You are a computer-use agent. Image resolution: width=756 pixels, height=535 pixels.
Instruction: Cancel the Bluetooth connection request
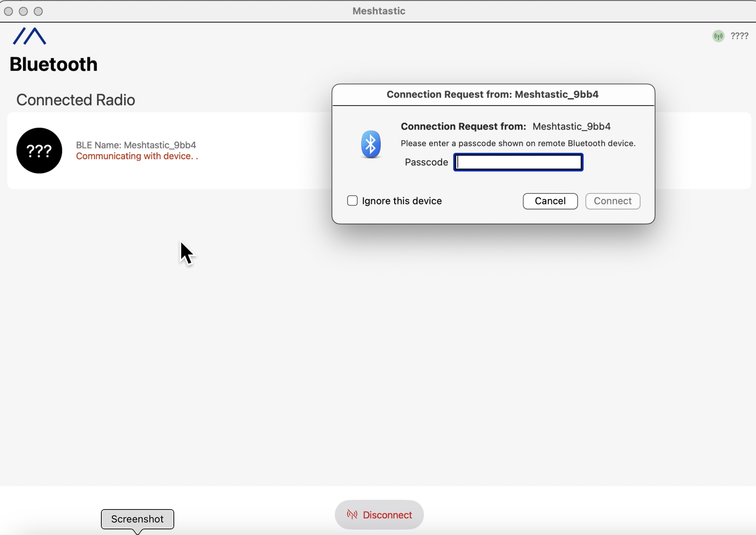click(x=550, y=201)
